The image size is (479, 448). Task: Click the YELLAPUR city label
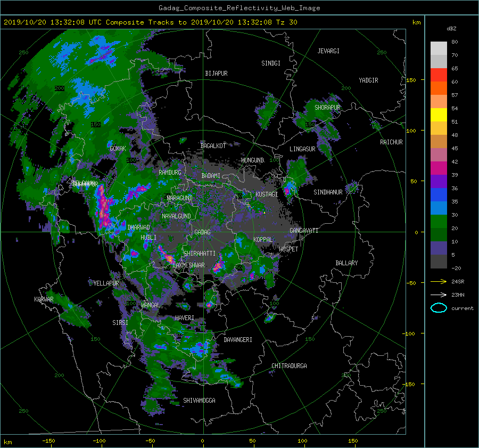(x=106, y=283)
